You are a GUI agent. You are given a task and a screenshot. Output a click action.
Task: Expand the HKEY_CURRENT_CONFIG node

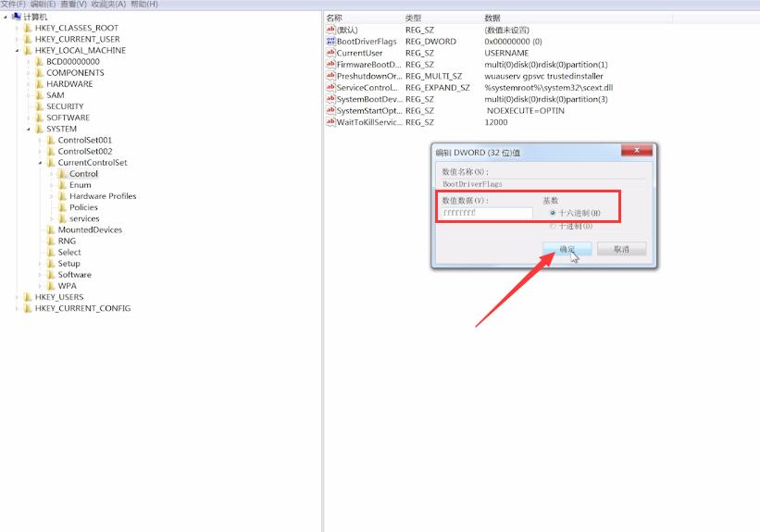(17, 308)
